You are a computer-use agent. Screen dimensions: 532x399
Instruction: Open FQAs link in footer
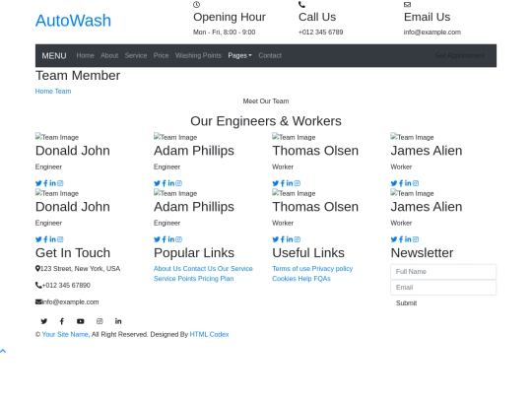(321, 279)
